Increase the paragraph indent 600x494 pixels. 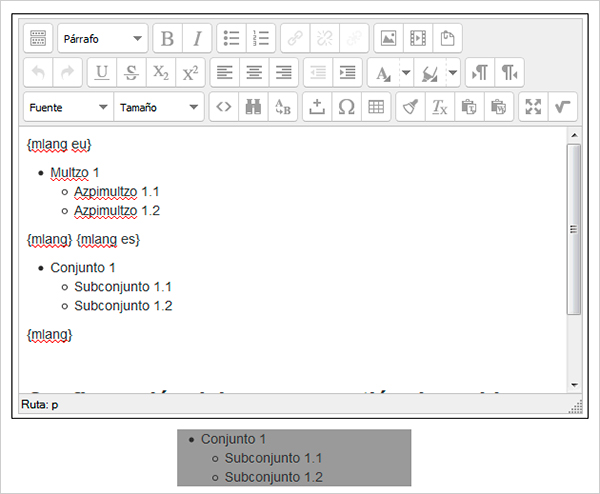pos(347,72)
